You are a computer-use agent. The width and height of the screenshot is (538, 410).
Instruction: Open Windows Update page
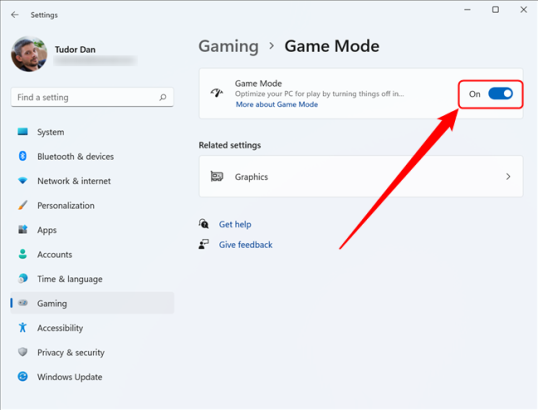coord(92,376)
